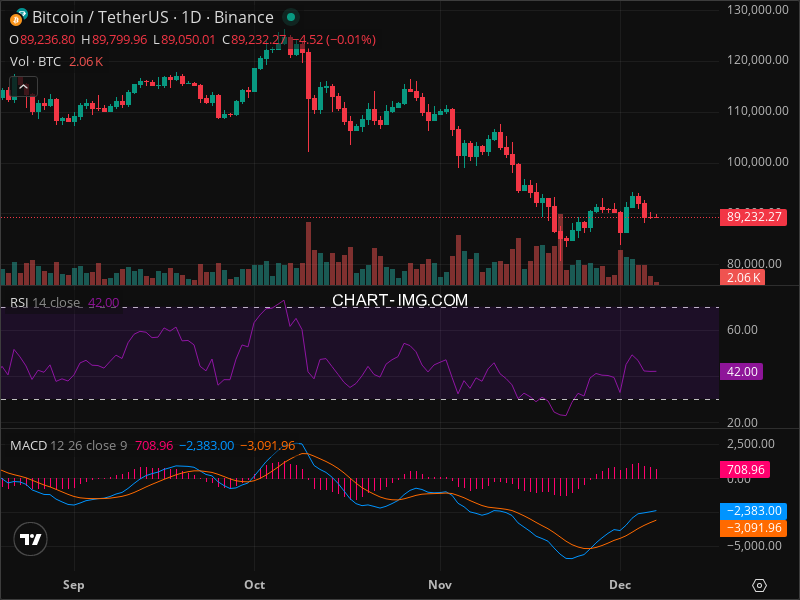Click the Oct label on time axis
This screenshot has height=600, width=800.
(x=254, y=584)
